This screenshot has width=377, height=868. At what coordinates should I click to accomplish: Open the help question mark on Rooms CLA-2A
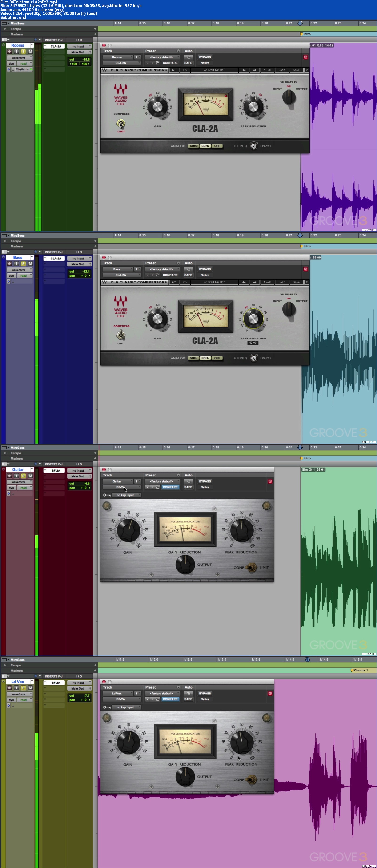tap(306, 70)
